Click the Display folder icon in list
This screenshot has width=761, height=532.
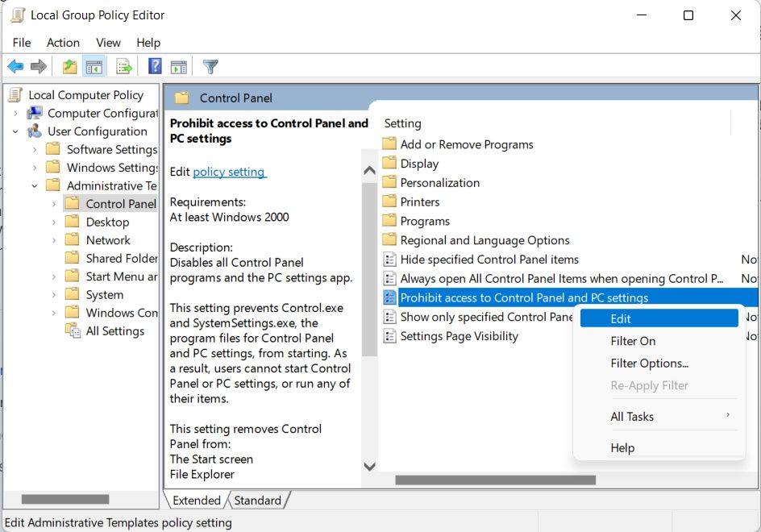point(389,163)
